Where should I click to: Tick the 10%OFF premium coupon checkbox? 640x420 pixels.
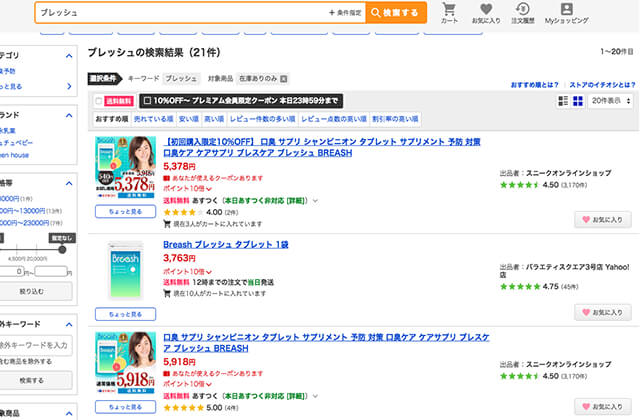(147, 100)
